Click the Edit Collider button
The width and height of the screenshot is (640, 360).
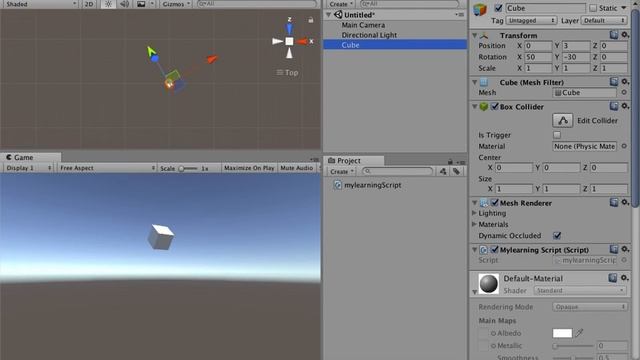click(562, 120)
